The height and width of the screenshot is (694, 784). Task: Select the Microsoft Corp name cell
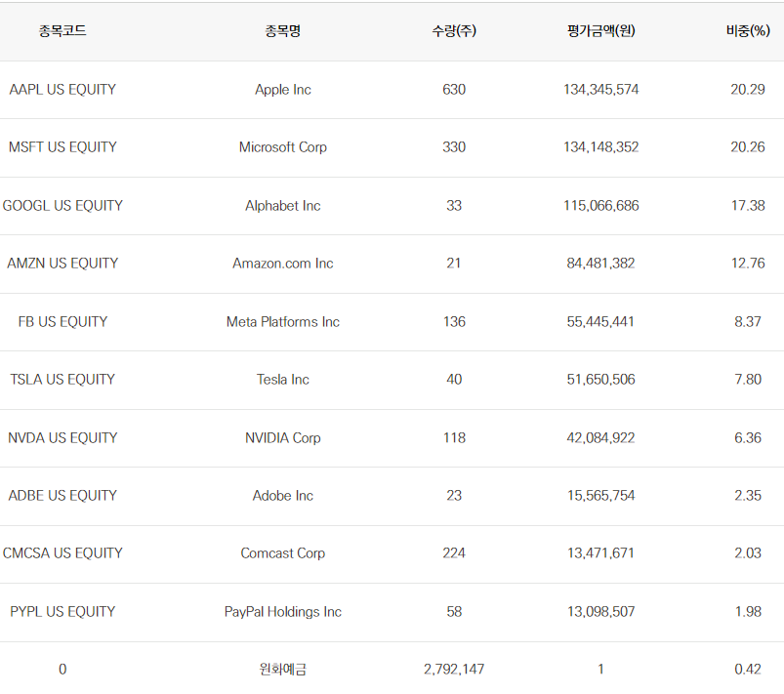click(x=282, y=147)
